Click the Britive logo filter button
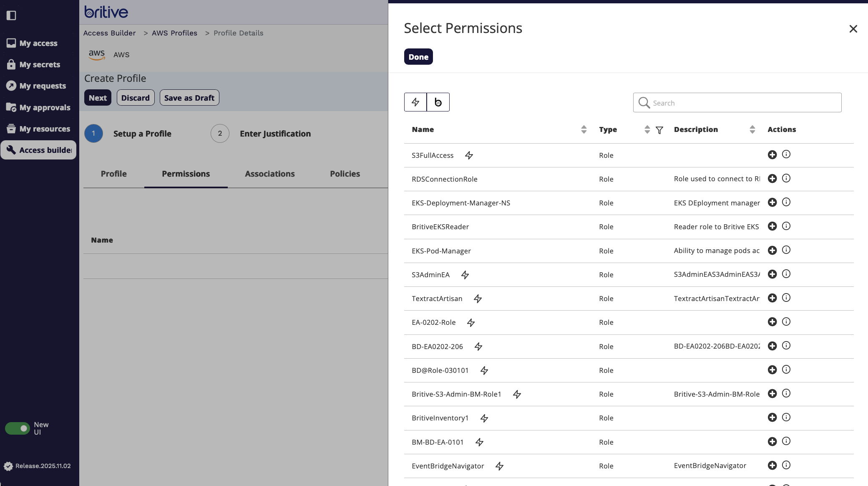The height and width of the screenshot is (486, 868). click(x=438, y=102)
